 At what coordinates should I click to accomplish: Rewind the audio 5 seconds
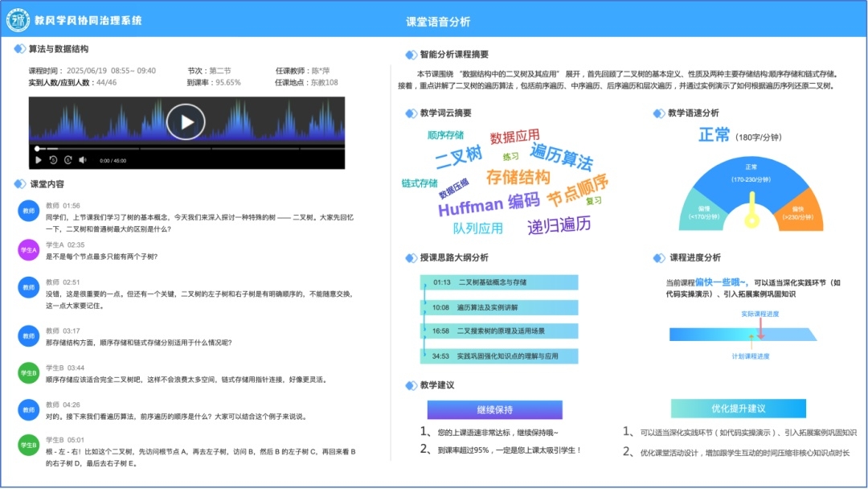coord(53,160)
